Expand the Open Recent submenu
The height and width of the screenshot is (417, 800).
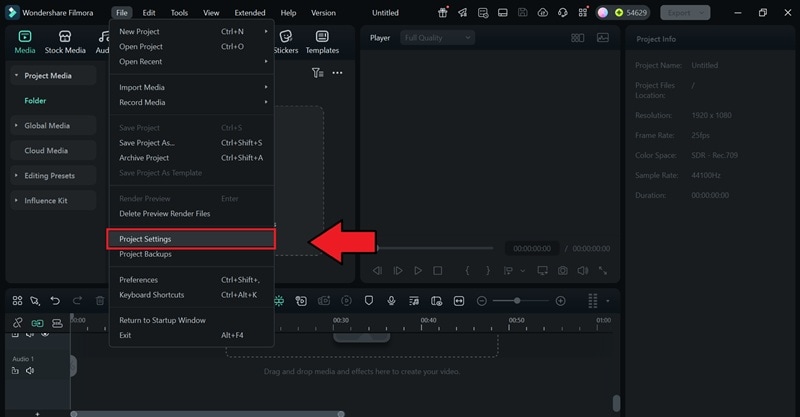click(192, 61)
